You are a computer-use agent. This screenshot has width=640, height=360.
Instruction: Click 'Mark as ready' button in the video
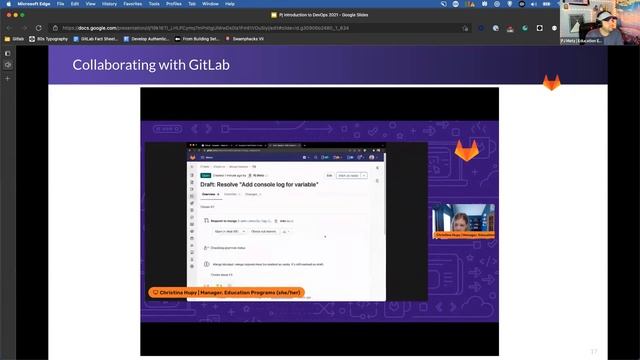(349, 176)
